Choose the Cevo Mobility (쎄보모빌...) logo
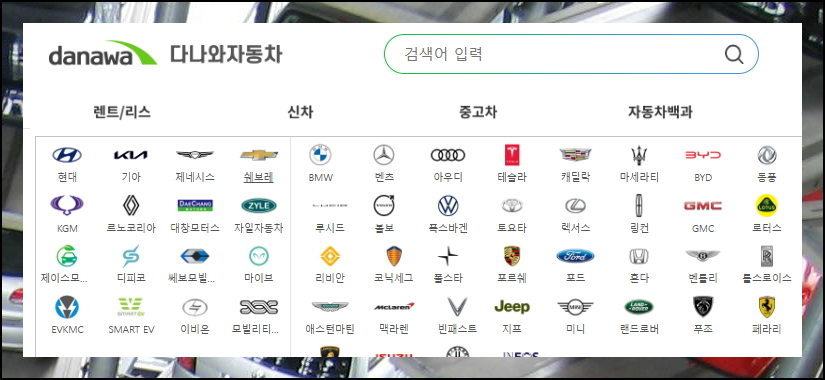825x380 pixels. (195, 256)
